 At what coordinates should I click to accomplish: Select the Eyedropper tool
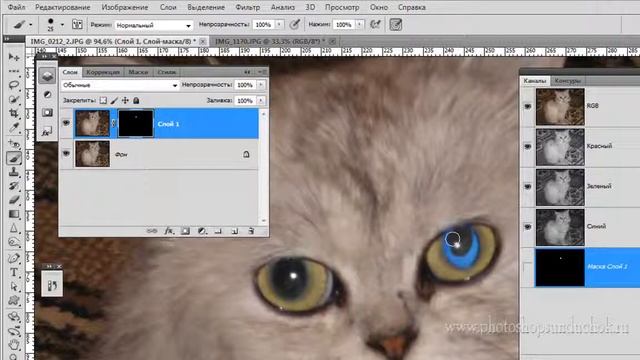[14, 128]
